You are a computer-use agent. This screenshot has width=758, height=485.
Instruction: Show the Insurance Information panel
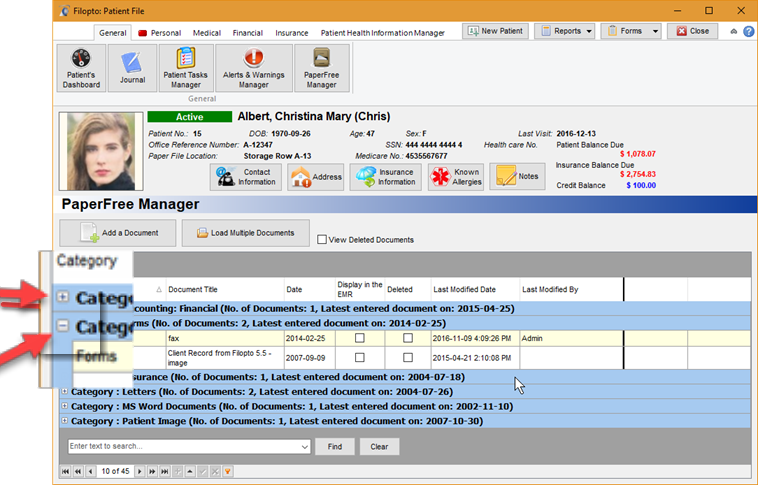coord(385,177)
